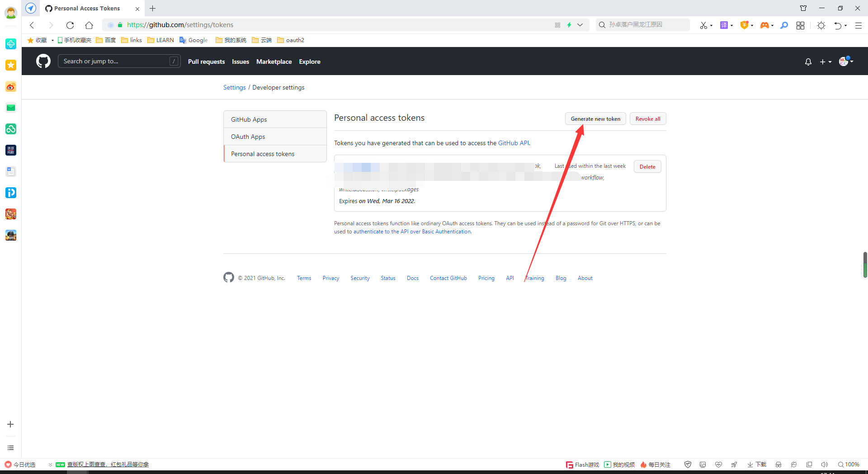868x474 pixels.
Task: Click the footer Privacy link
Action: 331,278
